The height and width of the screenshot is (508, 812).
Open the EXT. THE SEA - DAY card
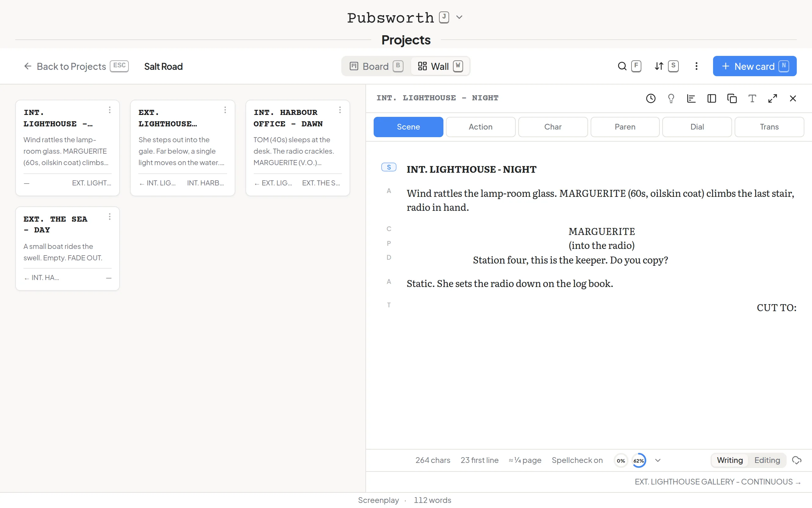(x=68, y=248)
